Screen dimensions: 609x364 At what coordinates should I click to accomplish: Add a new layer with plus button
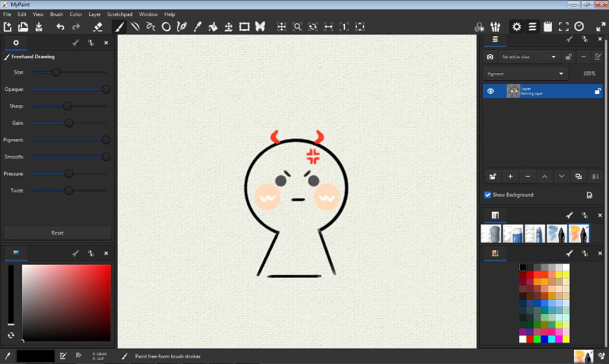pos(510,177)
